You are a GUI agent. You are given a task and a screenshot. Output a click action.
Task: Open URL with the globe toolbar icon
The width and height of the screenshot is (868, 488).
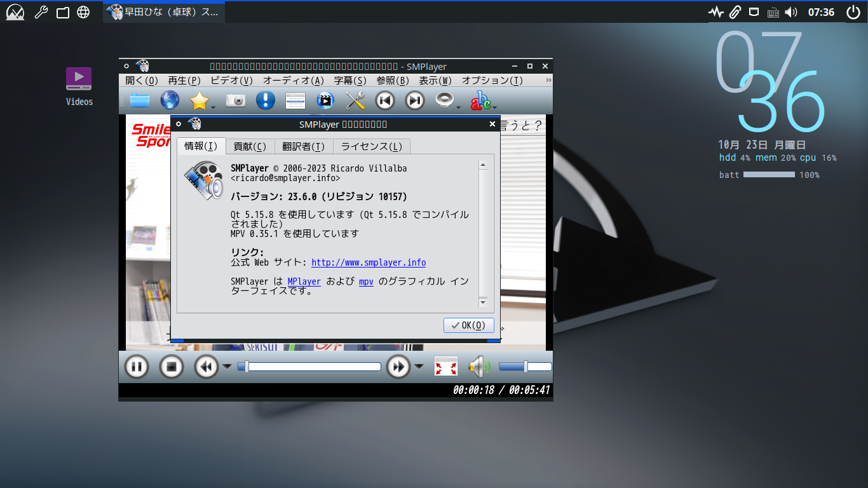(x=170, y=100)
